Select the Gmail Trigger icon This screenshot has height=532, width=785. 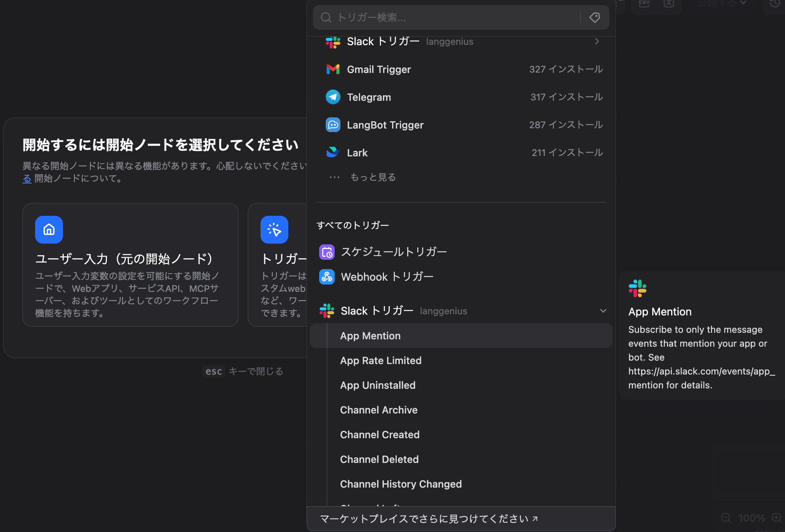click(x=332, y=69)
